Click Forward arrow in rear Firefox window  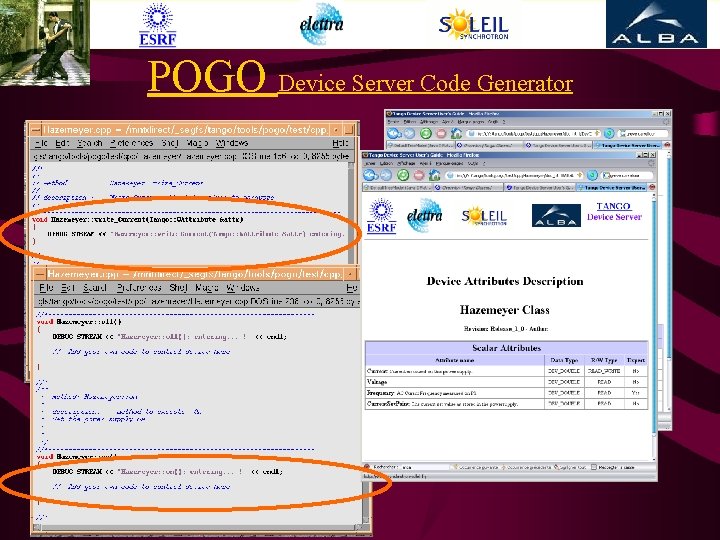click(x=410, y=133)
